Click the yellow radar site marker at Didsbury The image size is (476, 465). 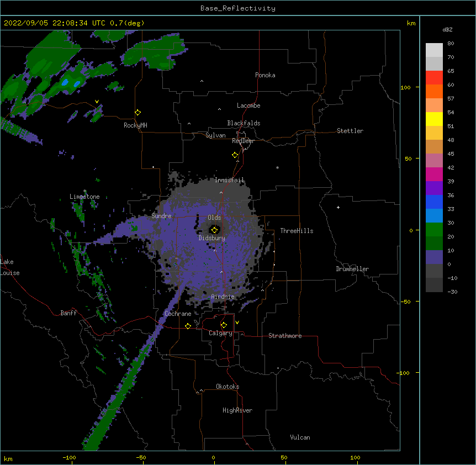coord(214,230)
